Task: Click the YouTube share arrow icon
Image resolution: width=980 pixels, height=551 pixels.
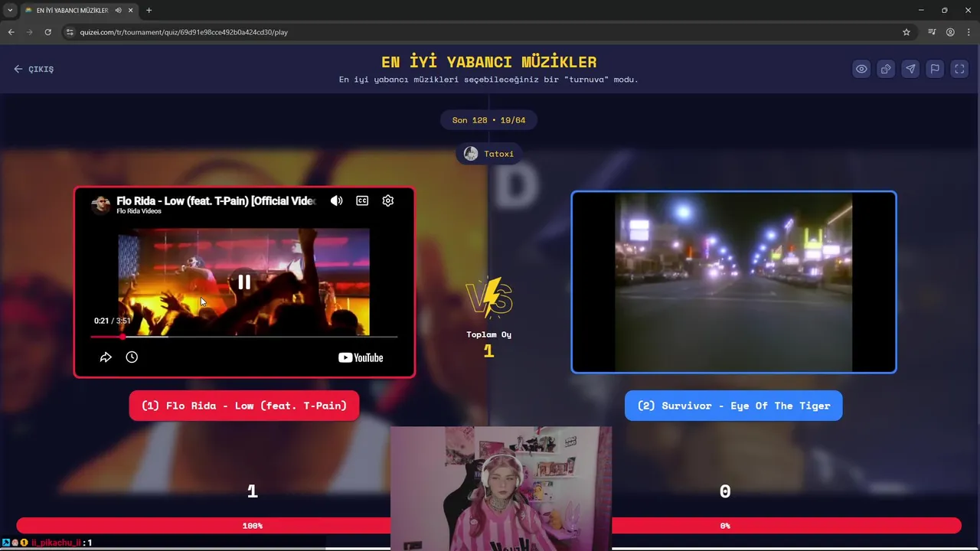Action: (x=106, y=357)
